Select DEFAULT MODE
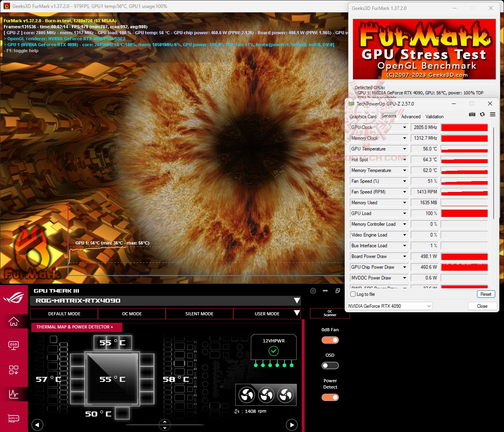 coord(64,314)
